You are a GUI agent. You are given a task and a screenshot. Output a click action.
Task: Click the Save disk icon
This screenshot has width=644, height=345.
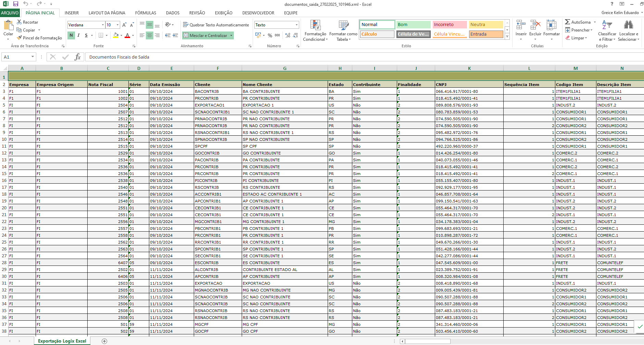click(16, 4)
